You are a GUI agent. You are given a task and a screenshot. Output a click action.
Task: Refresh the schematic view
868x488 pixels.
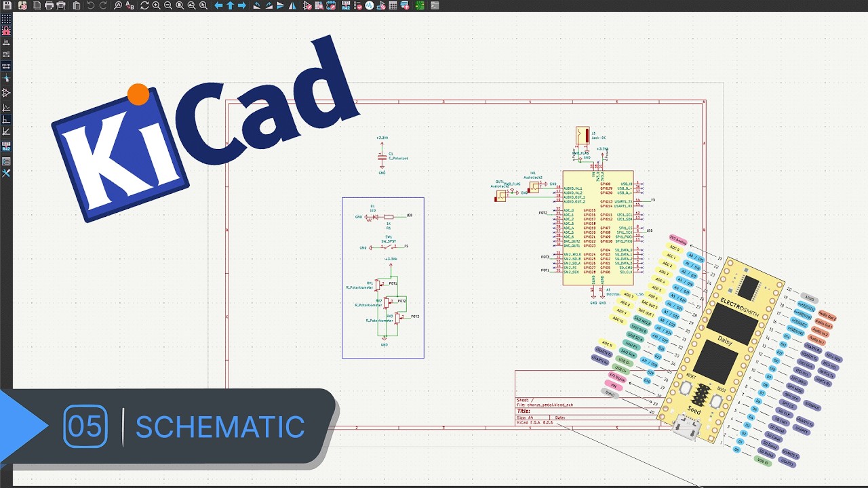click(144, 5)
